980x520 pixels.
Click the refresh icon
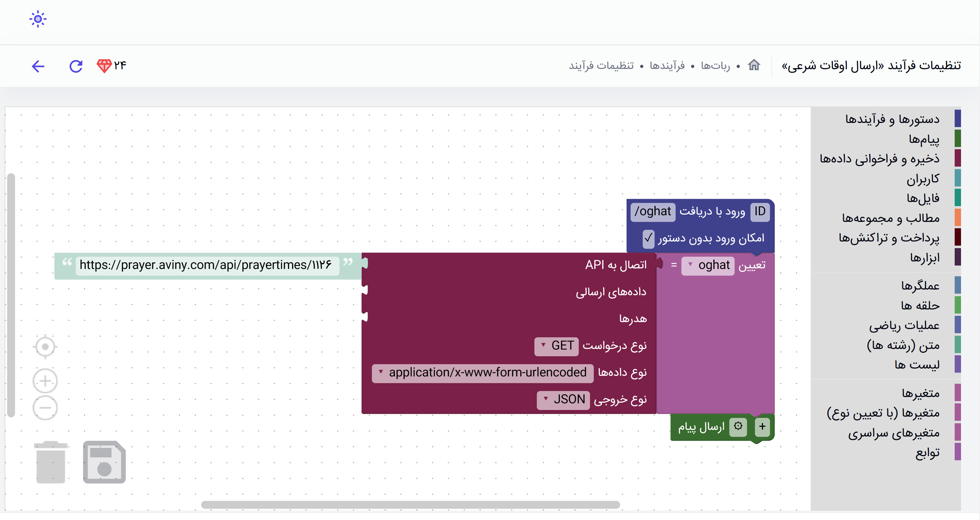(x=76, y=66)
